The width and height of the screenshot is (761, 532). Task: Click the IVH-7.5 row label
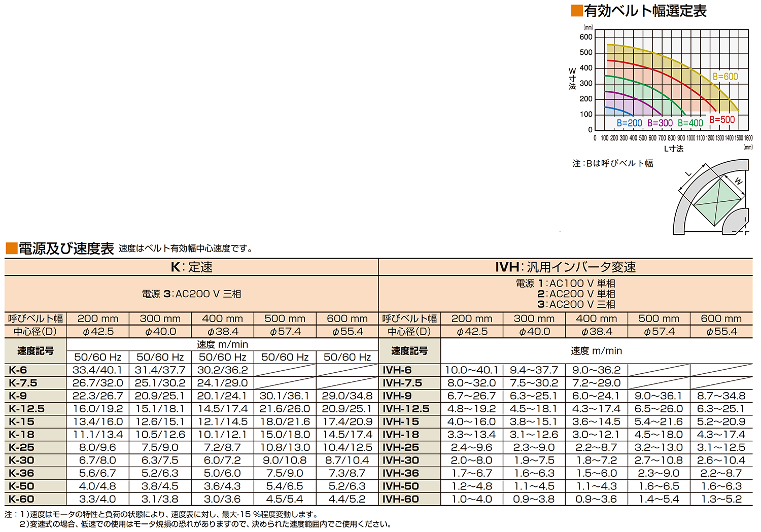[x=409, y=383]
